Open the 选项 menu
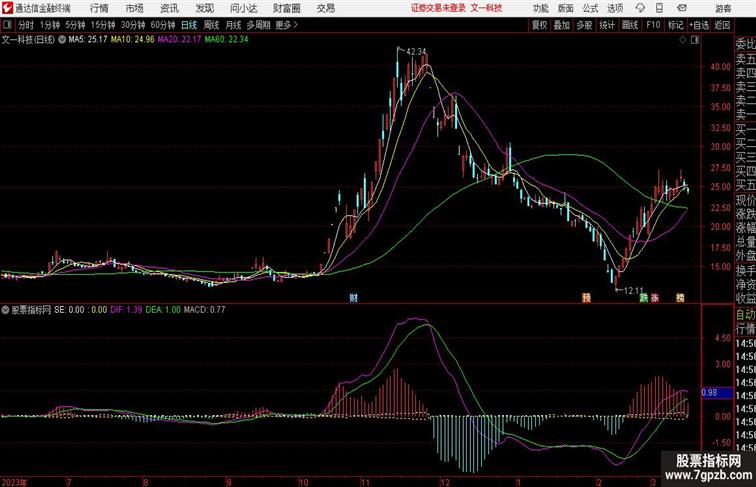The height and width of the screenshot is (487, 756). click(615, 8)
